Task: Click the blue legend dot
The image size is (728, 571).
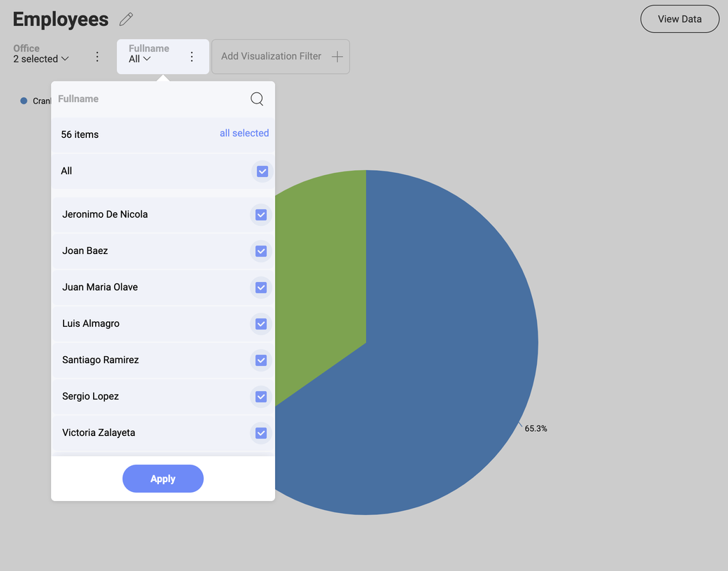Action: [24, 101]
